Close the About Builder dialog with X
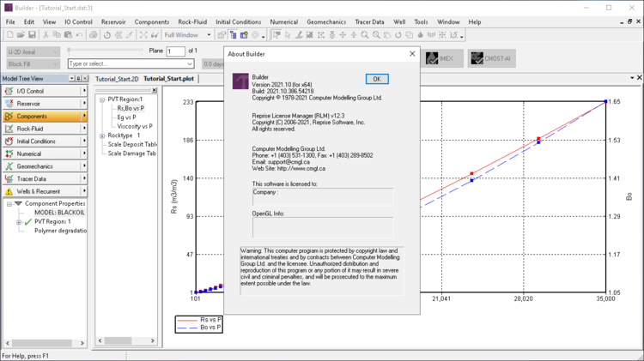644x361 pixels. (x=412, y=54)
